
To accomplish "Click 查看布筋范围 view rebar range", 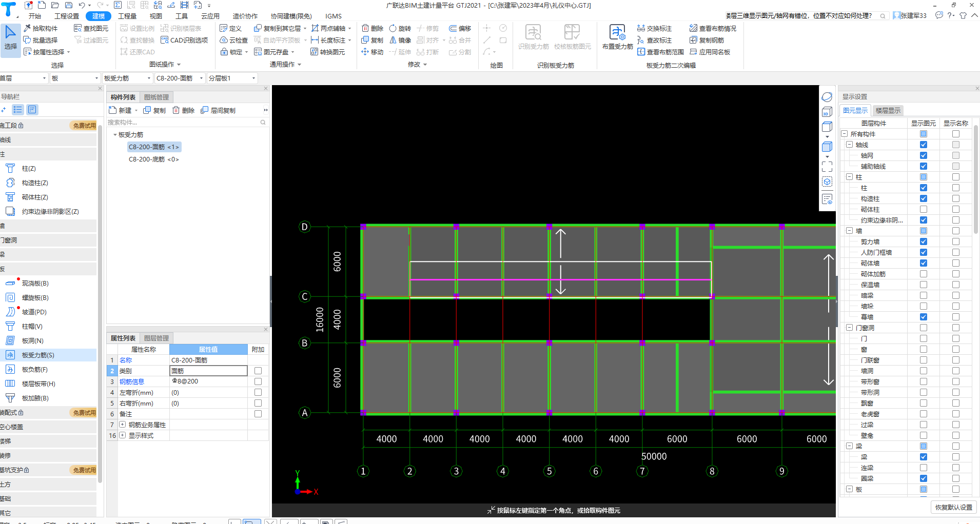I will pos(660,52).
